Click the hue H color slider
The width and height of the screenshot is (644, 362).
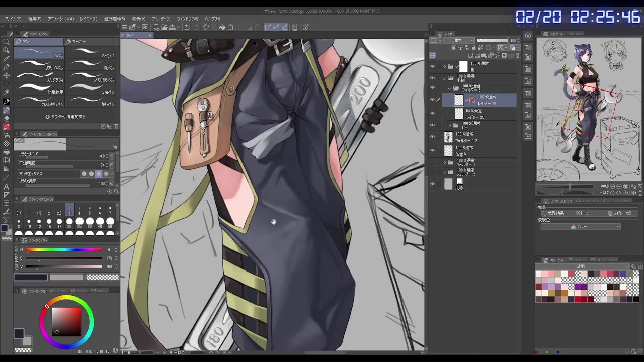[63, 250]
